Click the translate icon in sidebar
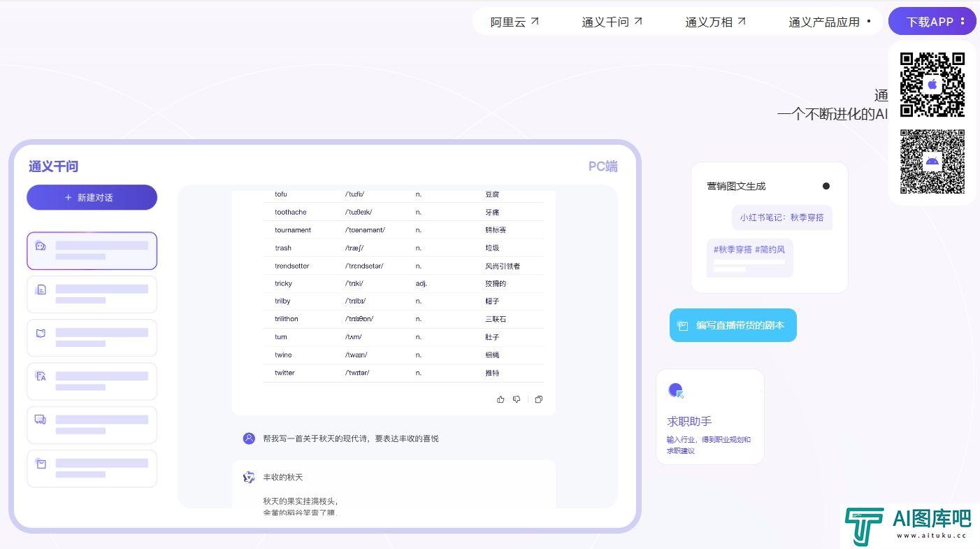980x549 pixels. click(x=41, y=376)
